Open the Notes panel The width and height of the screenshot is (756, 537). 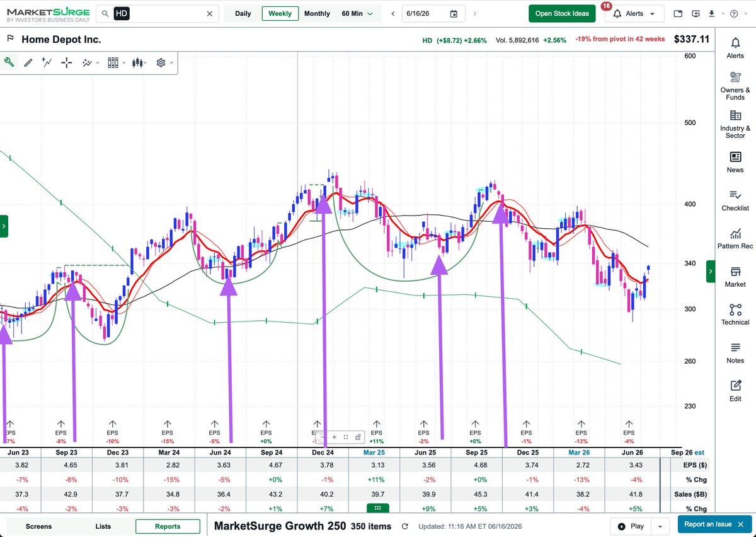tap(735, 352)
